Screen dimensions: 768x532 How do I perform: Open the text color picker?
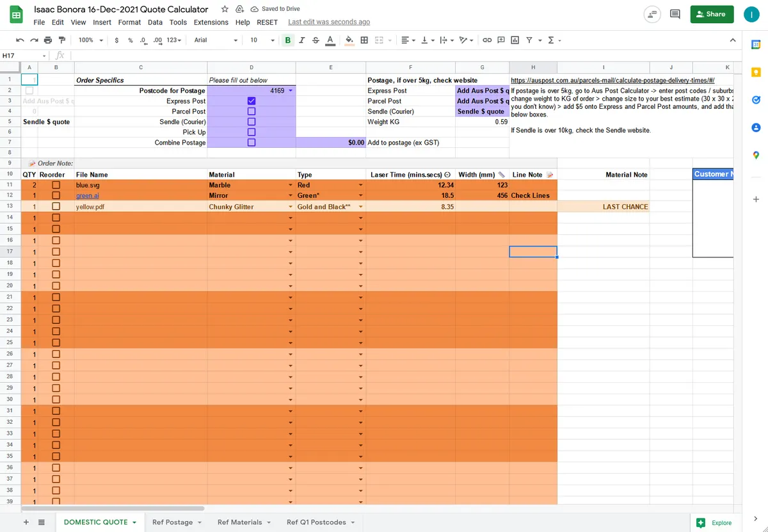[330, 40]
